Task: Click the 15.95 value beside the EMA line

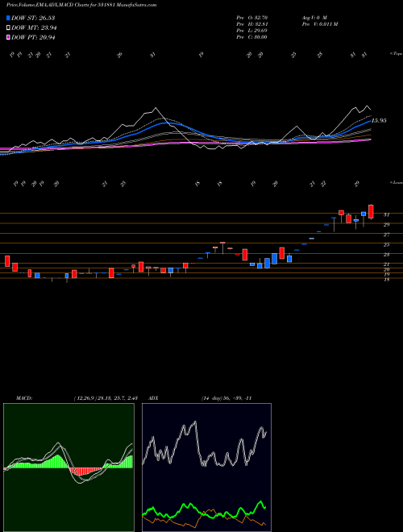Action: [379, 120]
